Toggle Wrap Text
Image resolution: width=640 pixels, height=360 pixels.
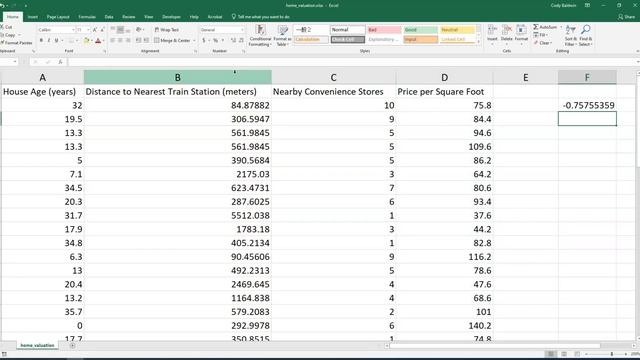[x=167, y=30]
